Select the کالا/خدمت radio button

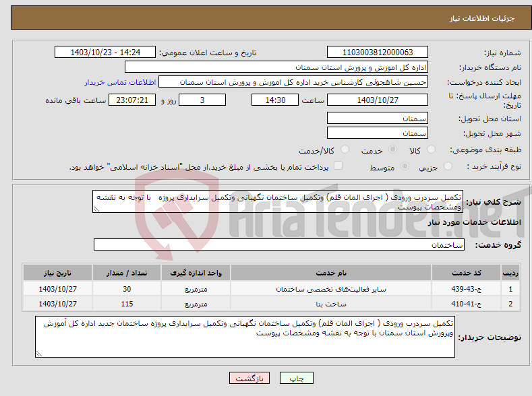click(345, 150)
